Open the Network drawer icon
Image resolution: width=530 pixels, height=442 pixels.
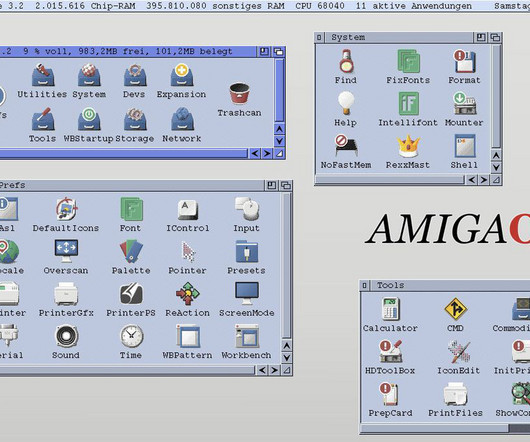[x=182, y=119]
